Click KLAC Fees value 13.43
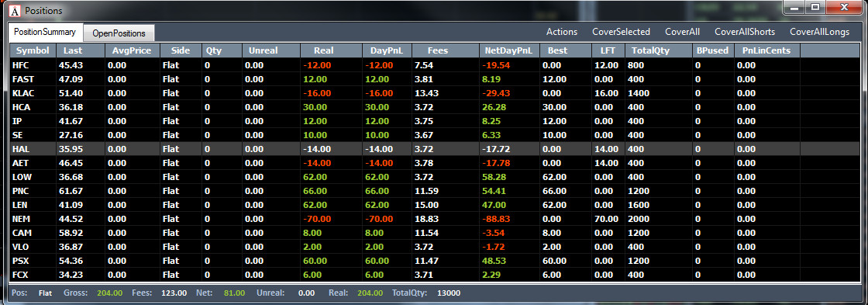The image size is (868, 305). 426,93
